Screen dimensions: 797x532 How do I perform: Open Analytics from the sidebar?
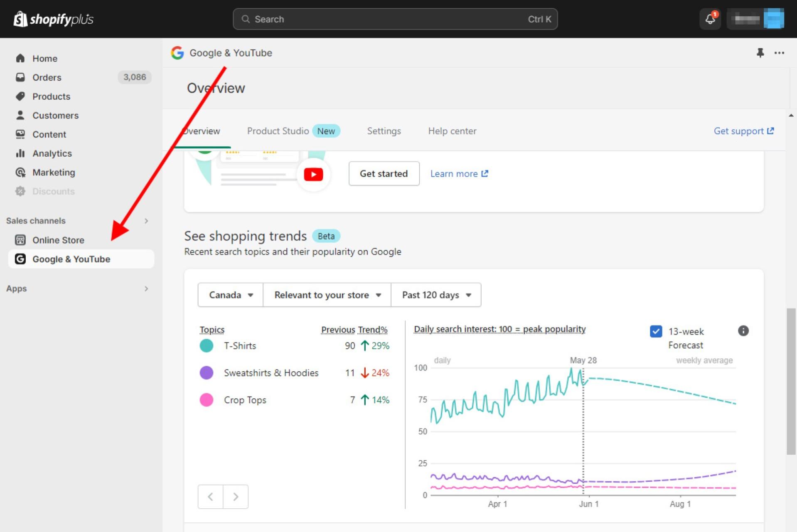[x=52, y=153]
